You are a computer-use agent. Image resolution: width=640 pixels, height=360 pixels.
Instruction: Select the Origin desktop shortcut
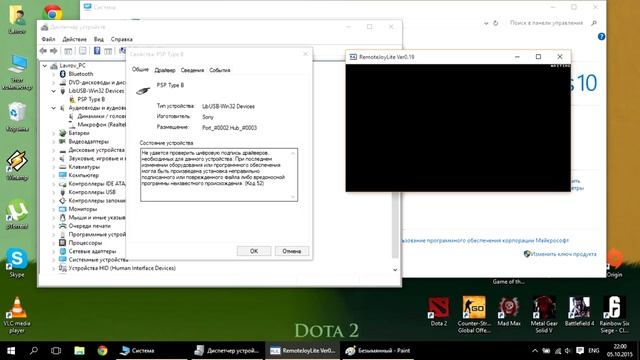pos(614,263)
